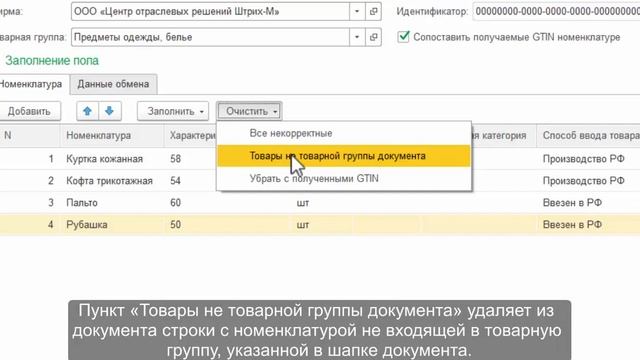Click the Номенклатура column header
This screenshot has height=360, width=640.
(112, 136)
